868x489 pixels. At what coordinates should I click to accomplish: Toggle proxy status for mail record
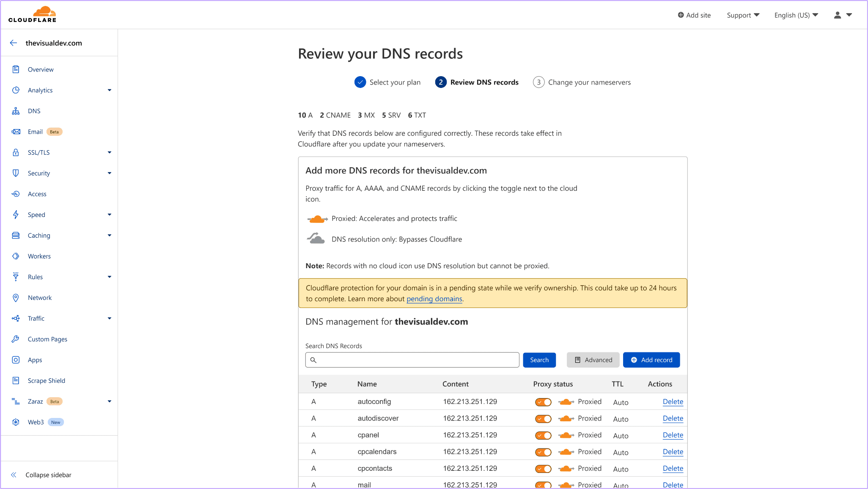543,485
